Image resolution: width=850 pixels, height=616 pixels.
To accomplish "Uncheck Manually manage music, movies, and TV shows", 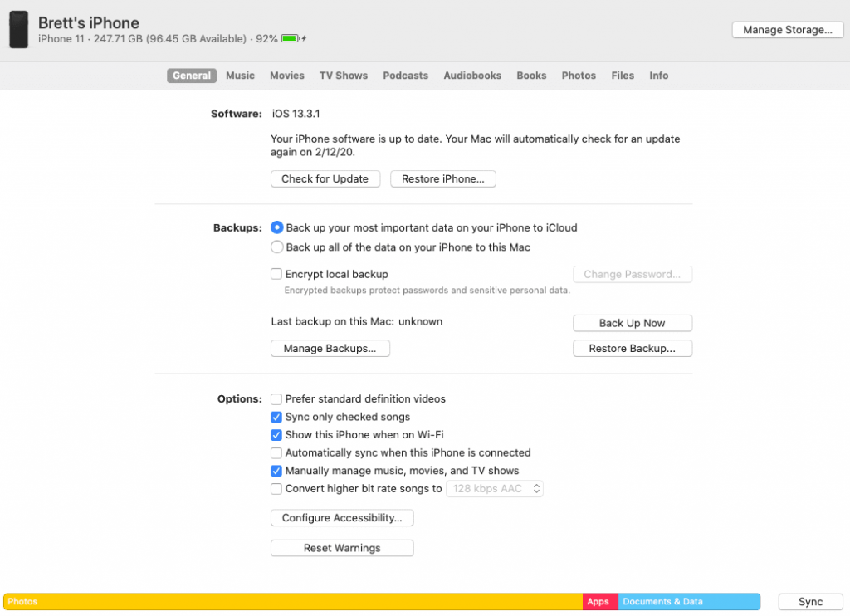I will click(x=276, y=471).
